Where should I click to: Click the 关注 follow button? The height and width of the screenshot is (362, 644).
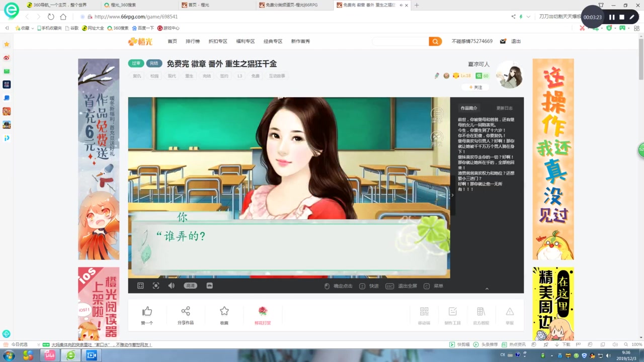click(475, 87)
